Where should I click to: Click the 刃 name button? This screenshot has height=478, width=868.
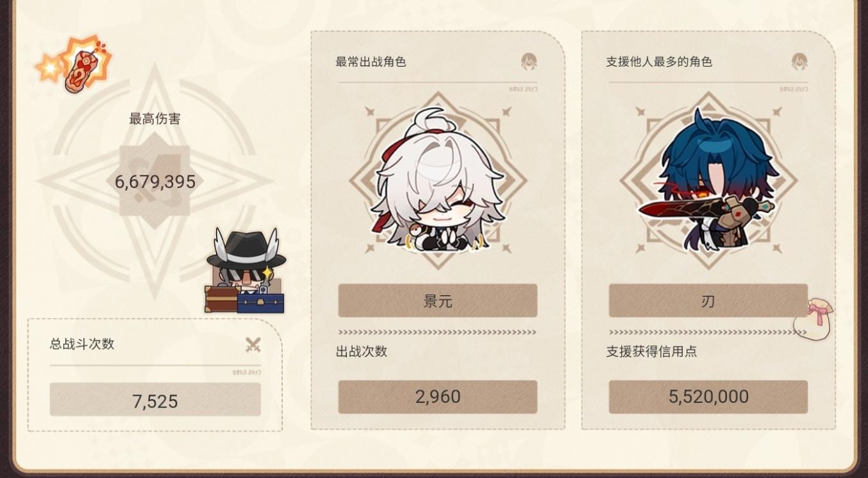(x=708, y=301)
